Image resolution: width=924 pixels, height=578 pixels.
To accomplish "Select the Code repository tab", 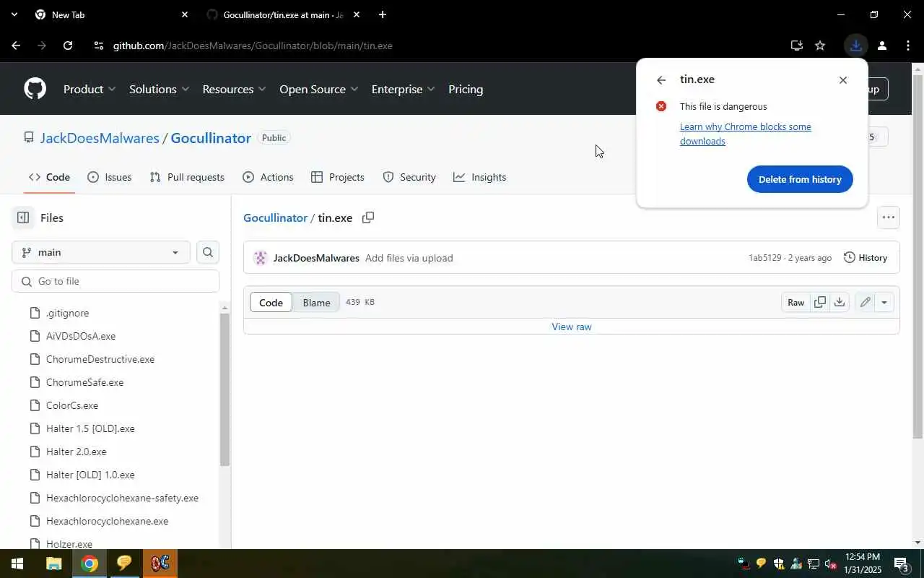I will click(x=49, y=177).
